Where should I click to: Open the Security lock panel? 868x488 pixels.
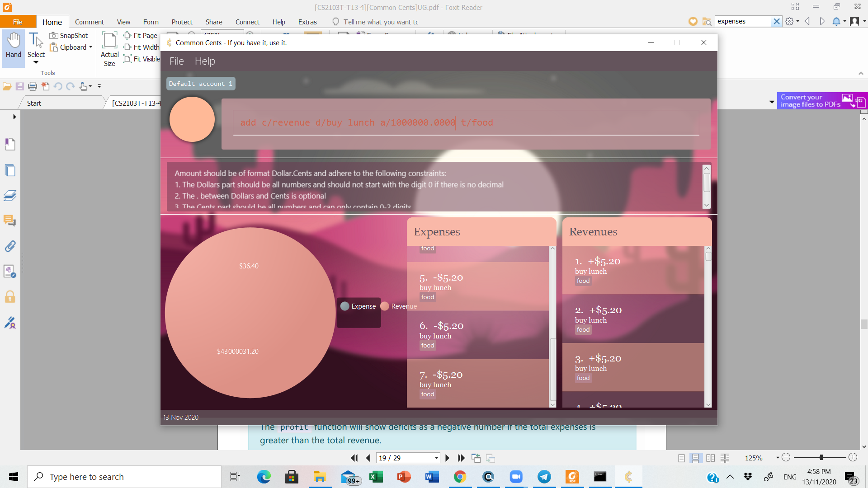tap(10, 297)
